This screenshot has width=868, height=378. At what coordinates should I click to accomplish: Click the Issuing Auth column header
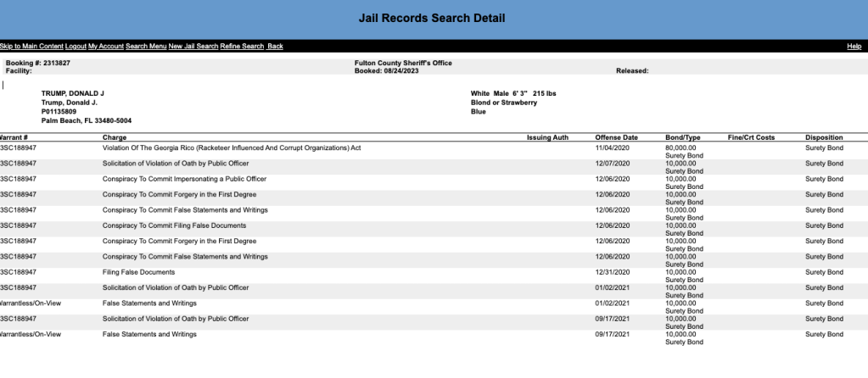click(x=547, y=136)
